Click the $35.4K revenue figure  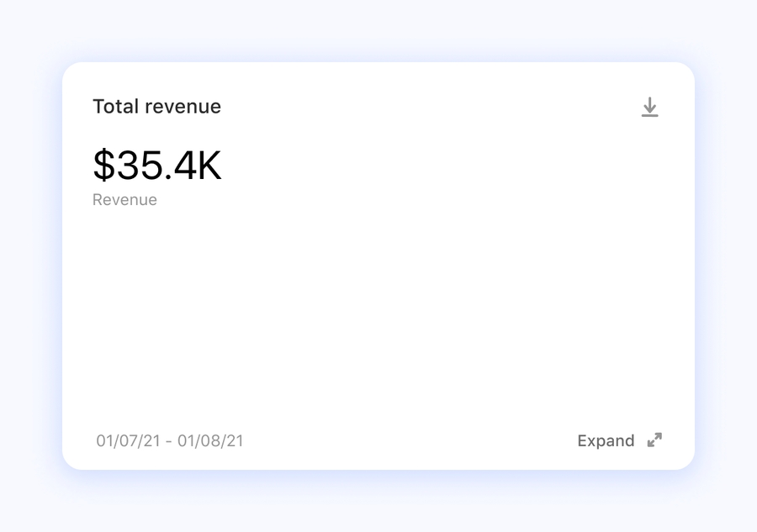pos(157,166)
